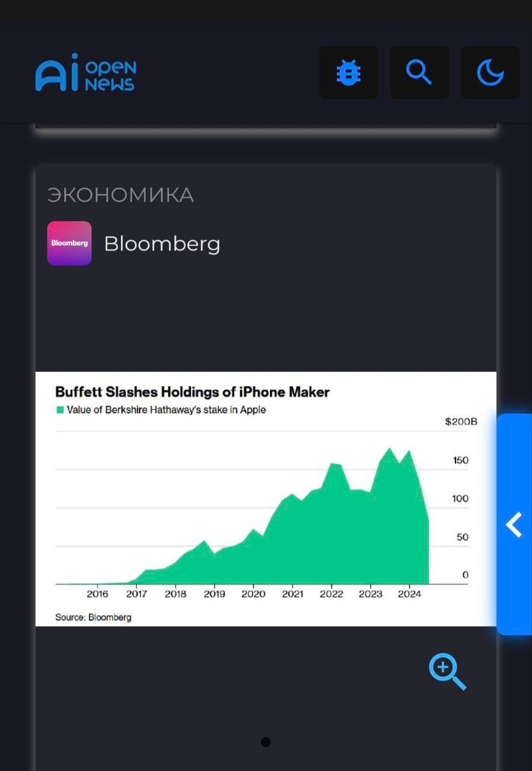Click the 2024 label on the chart axis
The height and width of the screenshot is (771, 532).
[x=409, y=594]
